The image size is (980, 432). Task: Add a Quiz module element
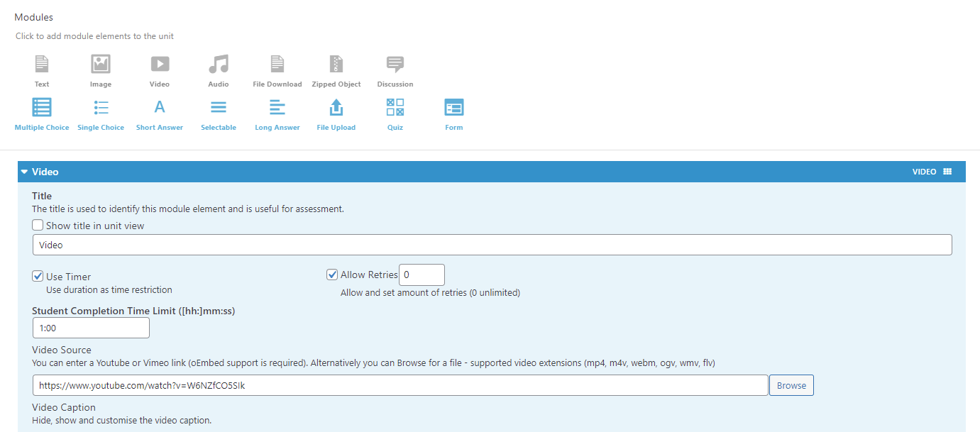click(x=395, y=114)
